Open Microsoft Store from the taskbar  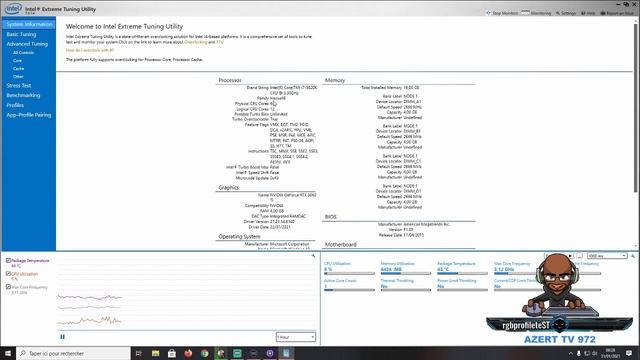click(172, 353)
